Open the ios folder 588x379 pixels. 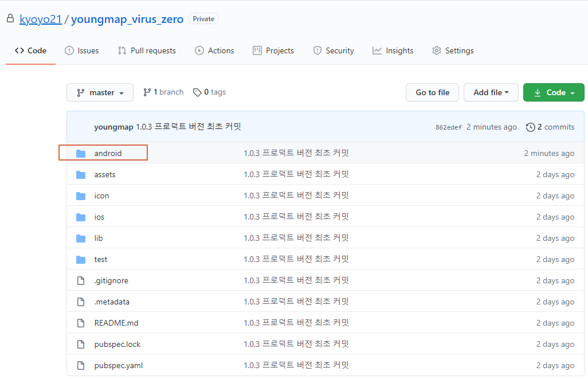tap(99, 217)
